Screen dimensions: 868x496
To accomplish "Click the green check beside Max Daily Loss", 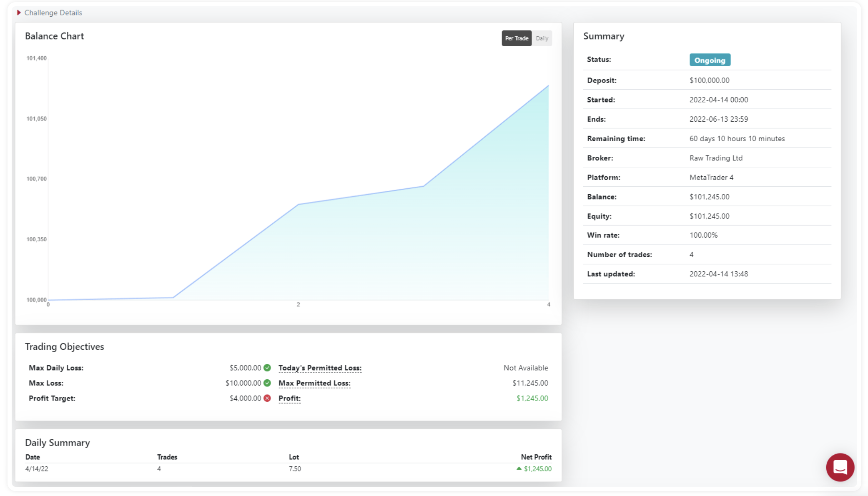I will coord(267,368).
